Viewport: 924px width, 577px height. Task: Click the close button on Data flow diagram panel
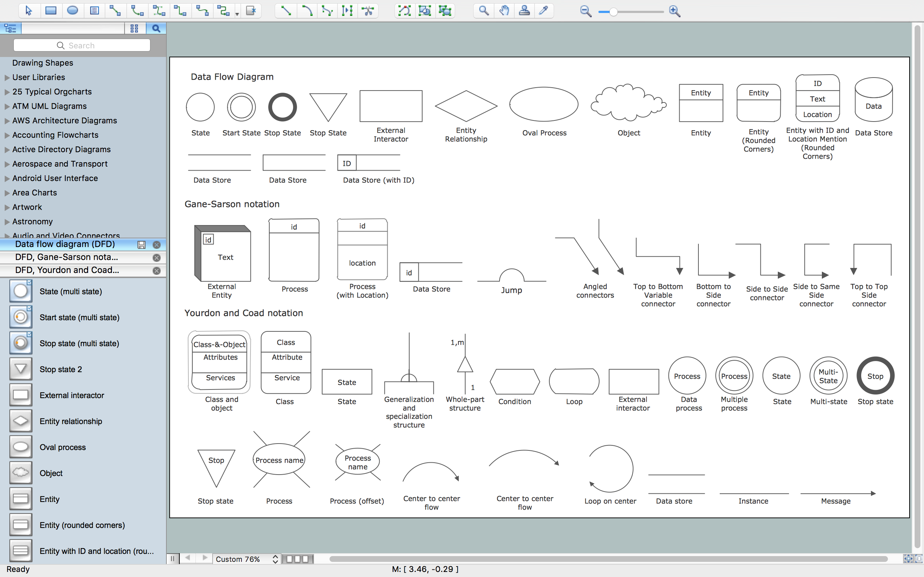156,244
